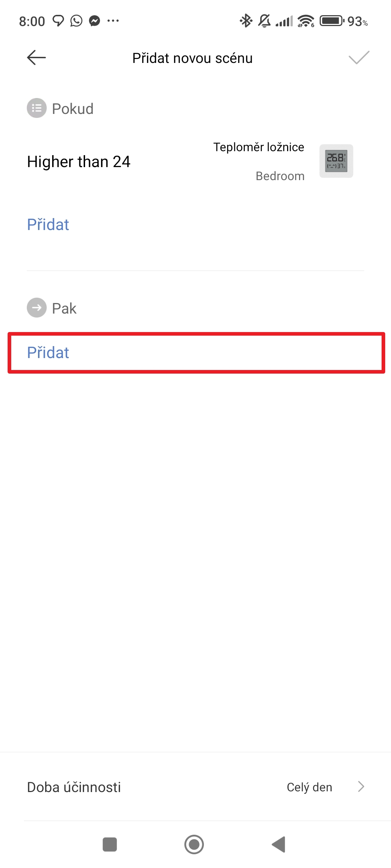Viewport: 391px width, 868px height.
Task: Expand Doba účinnosti chevron arrow
Action: click(361, 787)
